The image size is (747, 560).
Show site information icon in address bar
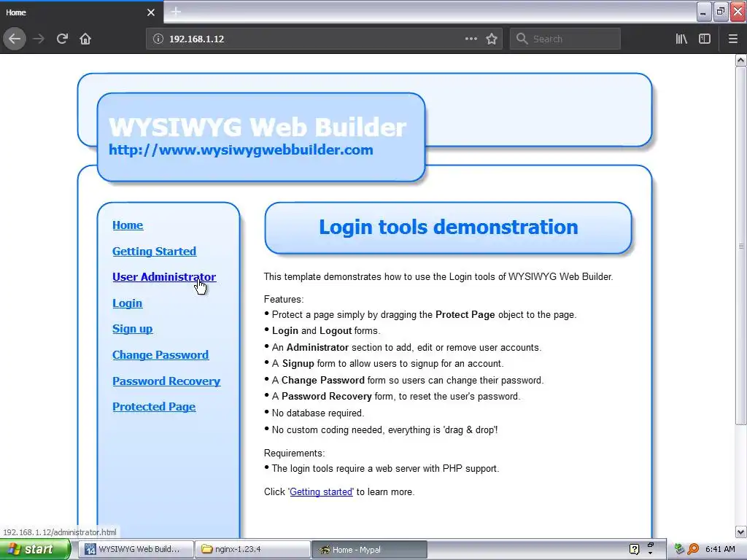[158, 39]
